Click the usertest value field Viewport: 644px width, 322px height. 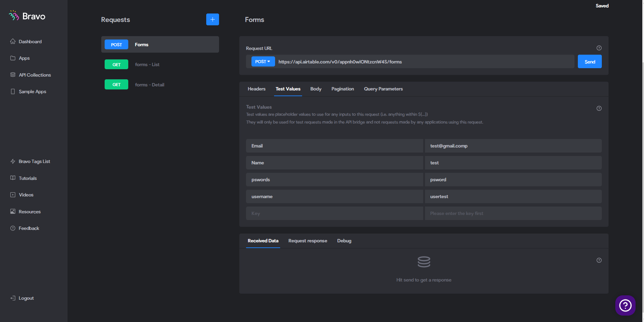(513, 196)
